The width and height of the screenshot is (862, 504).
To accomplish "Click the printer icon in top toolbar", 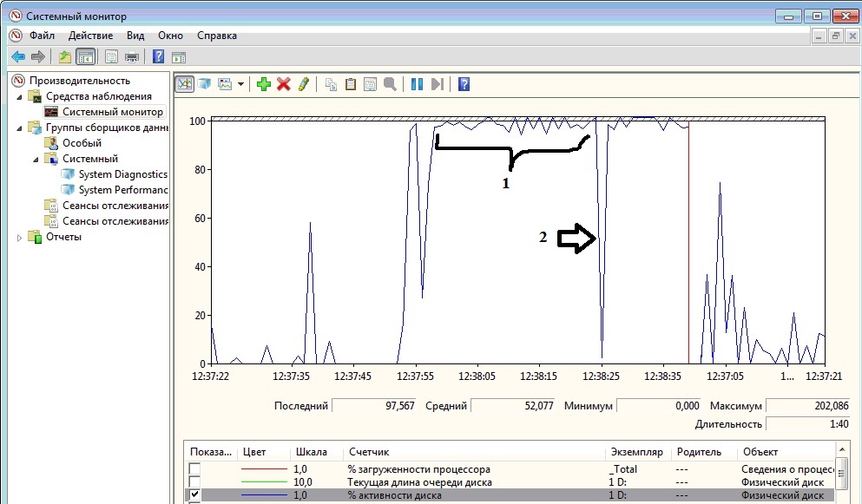I will tap(132, 56).
